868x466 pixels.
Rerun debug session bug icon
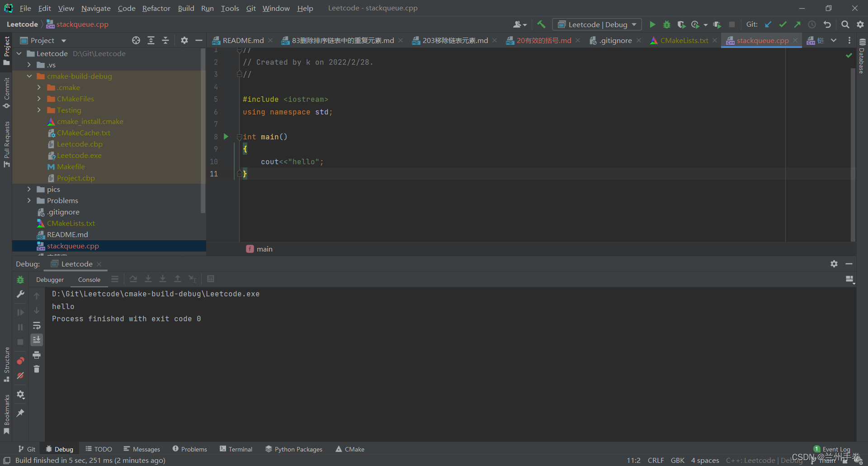click(20, 280)
